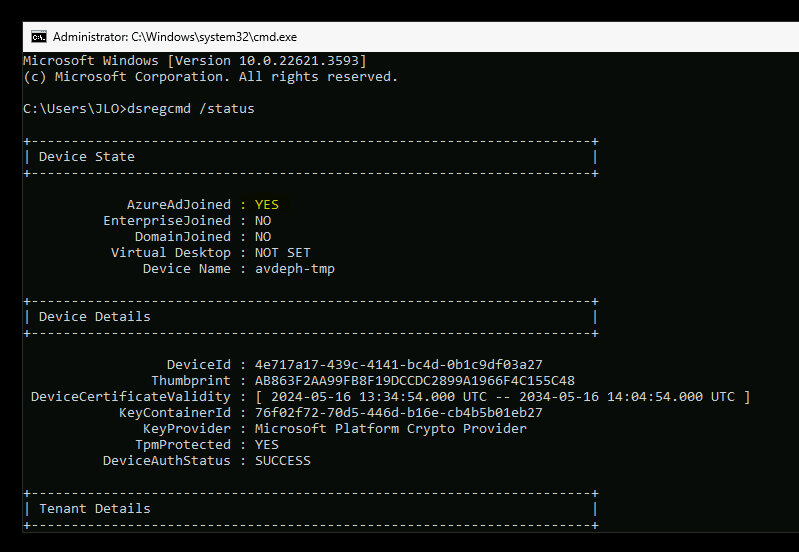The height and width of the screenshot is (552, 799).
Task: Click the highlighted YES value for AzureAdJoined
Action: click(267, 205)
